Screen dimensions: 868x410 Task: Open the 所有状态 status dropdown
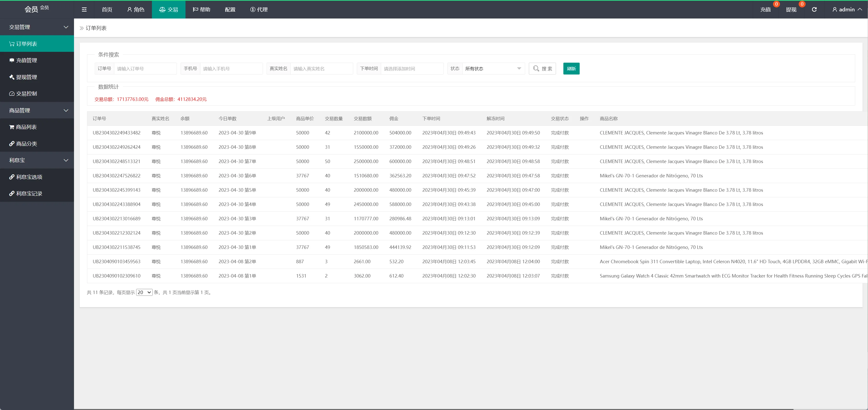click(x=493, y=69)
